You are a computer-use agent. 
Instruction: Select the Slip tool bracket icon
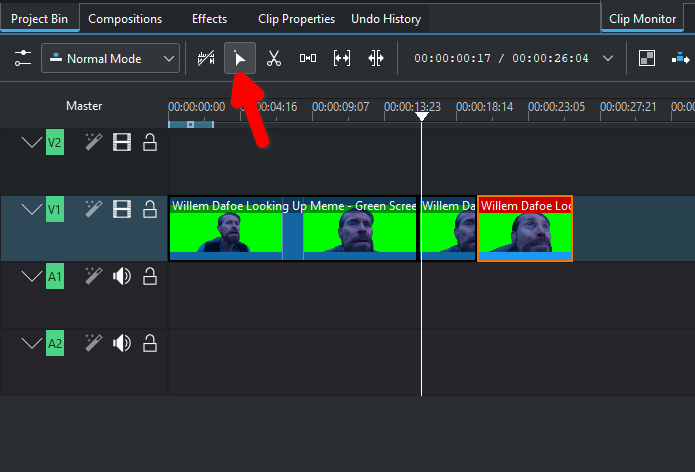[x=342, y=58]
